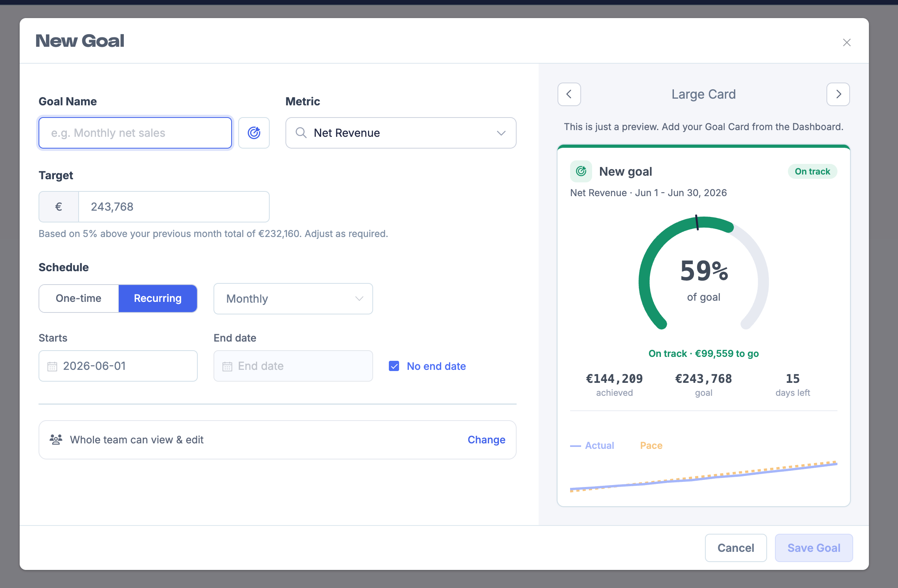
Task: Select the One-time schedule option
Action: (x=79, y=298)
